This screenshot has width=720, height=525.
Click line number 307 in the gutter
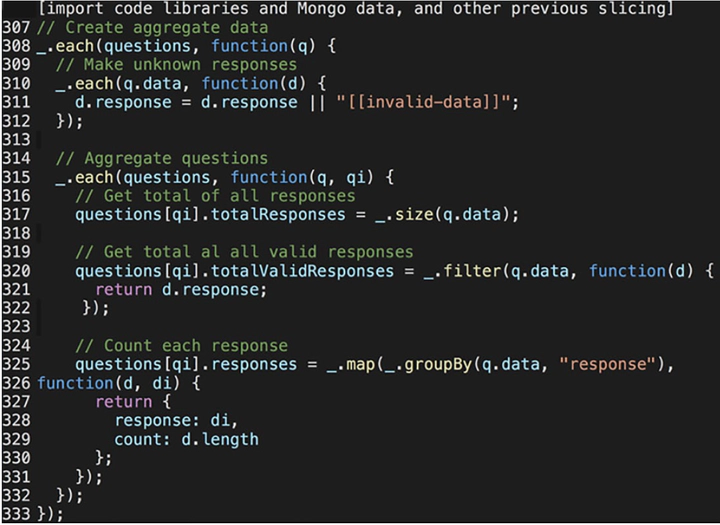(x=18, y=27)
